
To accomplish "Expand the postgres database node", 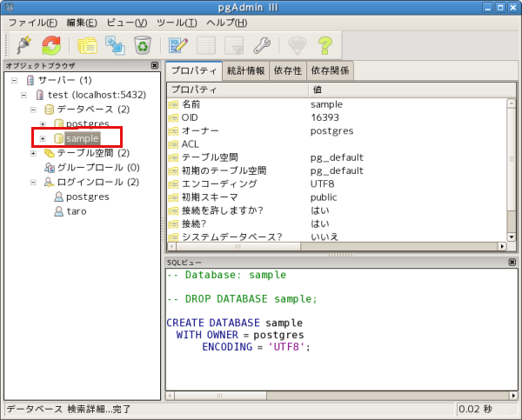I will (43, 123).
